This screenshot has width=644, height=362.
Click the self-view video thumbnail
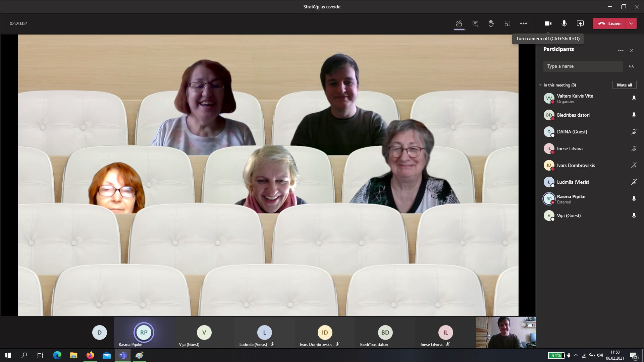coord(506,332)
